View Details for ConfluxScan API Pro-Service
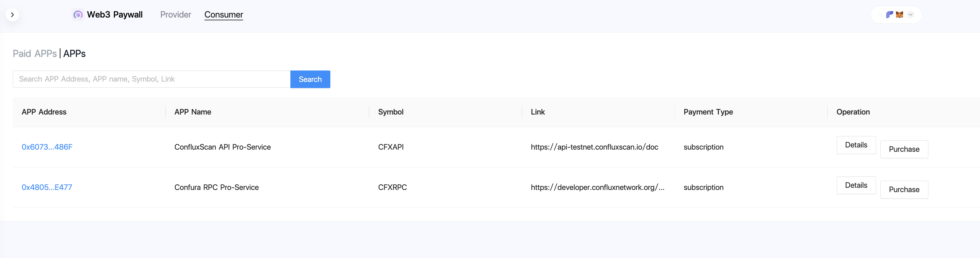Screen dimensions: 980x258 point(856,145)
